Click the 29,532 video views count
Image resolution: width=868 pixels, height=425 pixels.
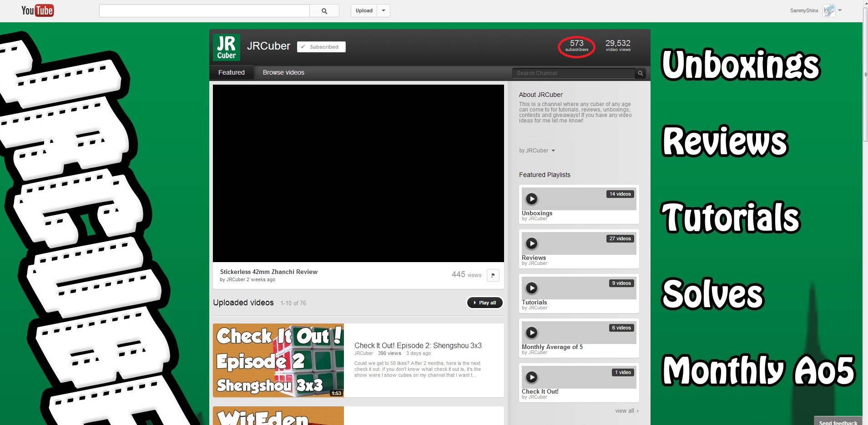(618, 46)
